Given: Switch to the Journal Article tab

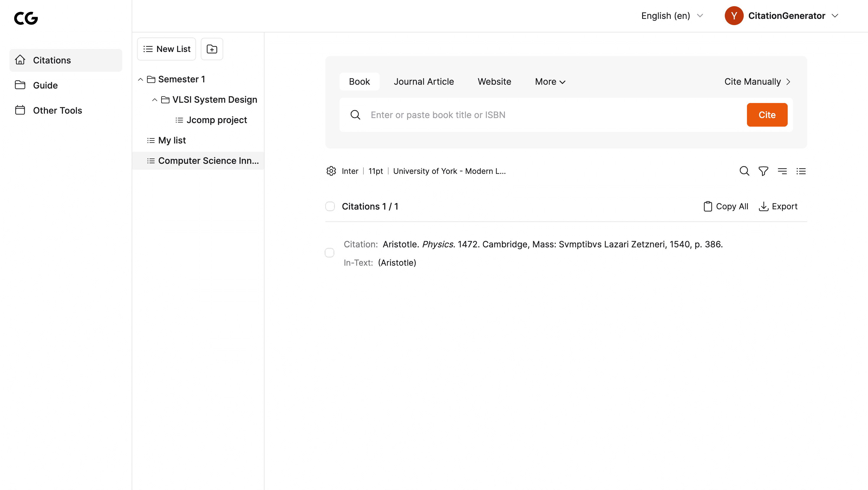Looking at the screenshot, I should click(424, 81).
